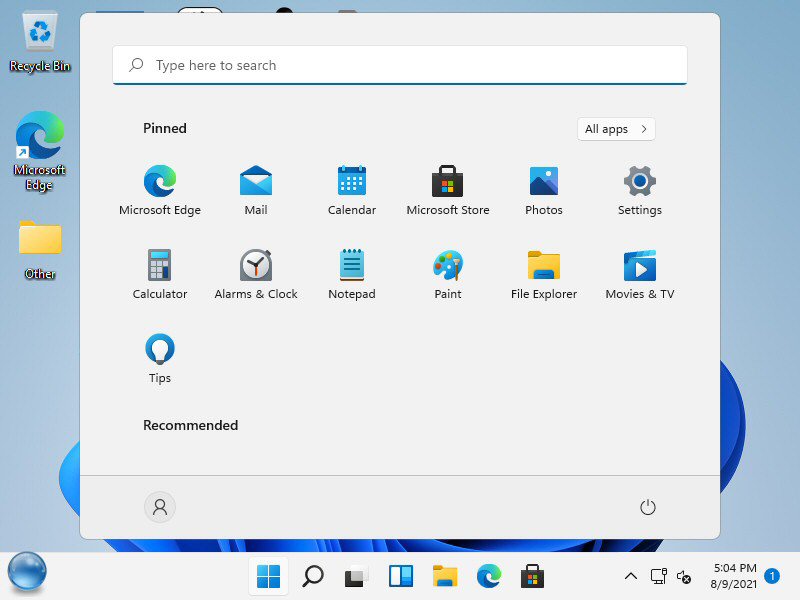Image resolution: width=800 pixels, height=600 pixels.
Task: Open File Explorer on the taskbar
Action: [x=445, y=577]
